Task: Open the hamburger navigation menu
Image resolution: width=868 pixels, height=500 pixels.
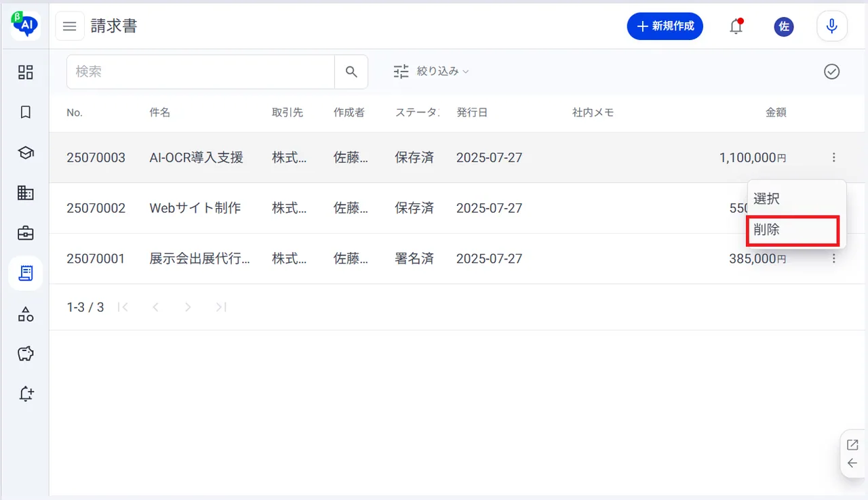Action: coord(70,26)
